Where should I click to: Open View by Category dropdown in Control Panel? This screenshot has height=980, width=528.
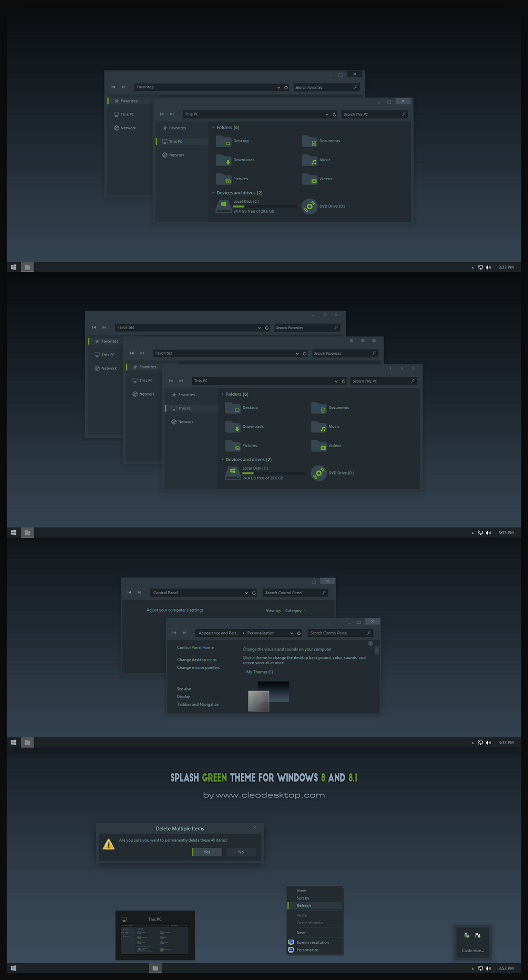click(x=295, y=611)
